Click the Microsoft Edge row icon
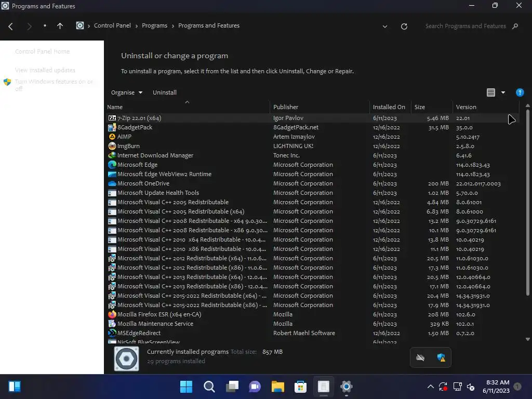This screenshot has width=532, height=399. pos(112,165)
